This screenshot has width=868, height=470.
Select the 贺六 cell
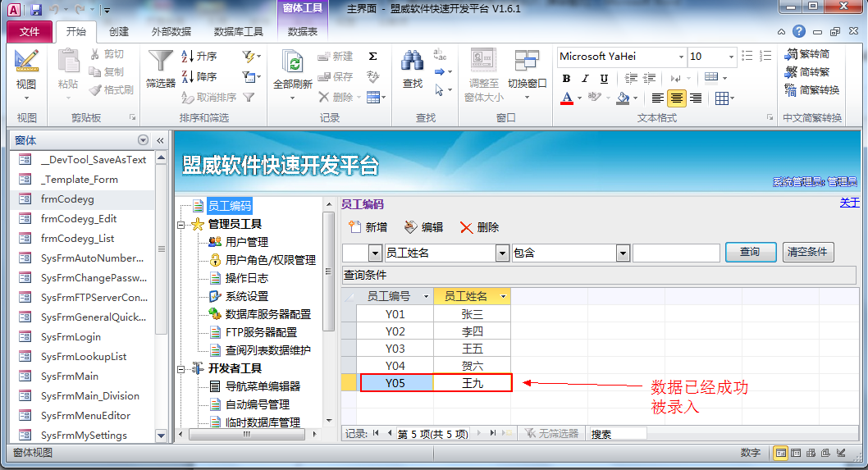click(473, 366)
